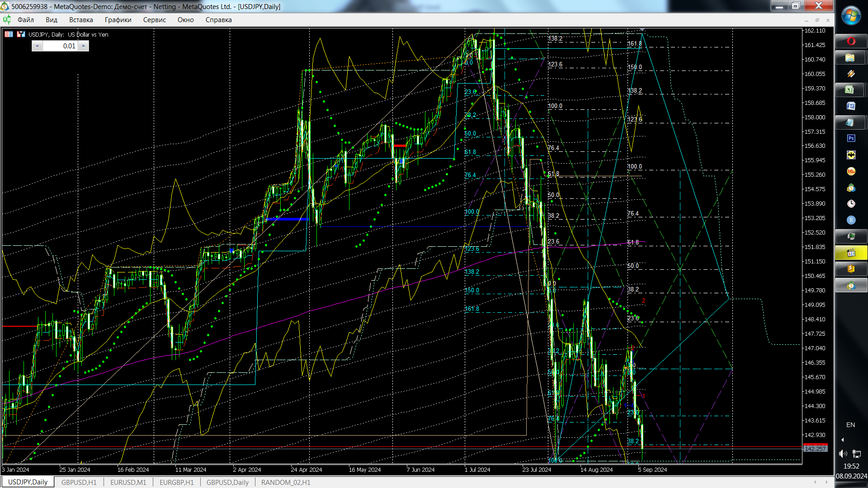Open the Графики menu
This screenshot has height=488, width=868.
pos(118,20)
